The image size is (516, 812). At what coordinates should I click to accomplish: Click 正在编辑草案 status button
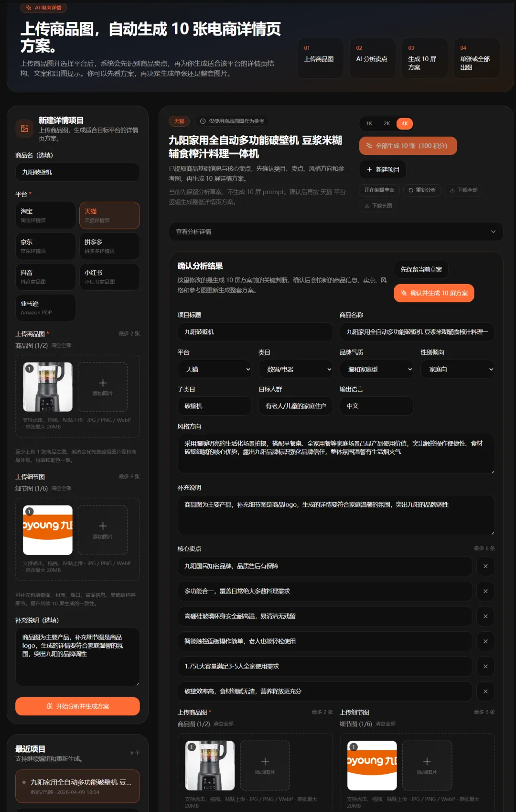pyautogui.click(x=379, y=190)
